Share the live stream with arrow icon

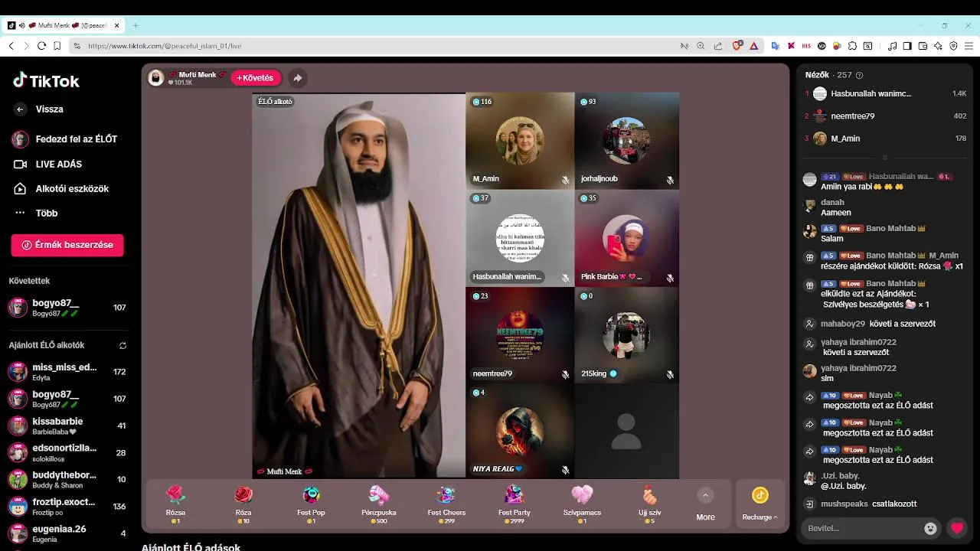298,78
